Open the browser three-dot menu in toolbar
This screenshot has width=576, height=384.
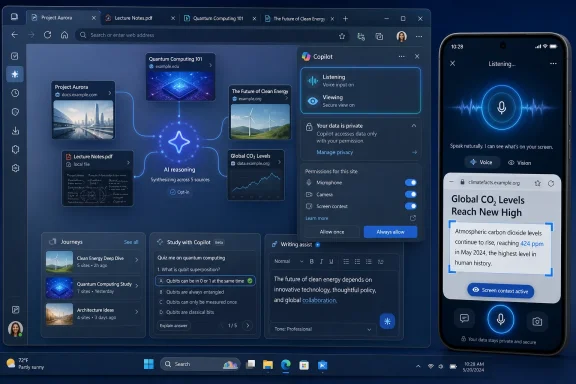click(419, 36)
